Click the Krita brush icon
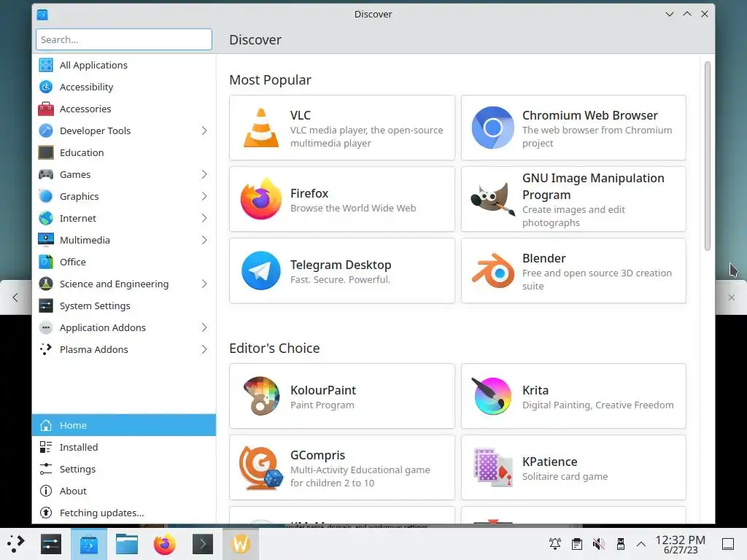The width and height of the screenshot is (747, 560). [492, 396]
